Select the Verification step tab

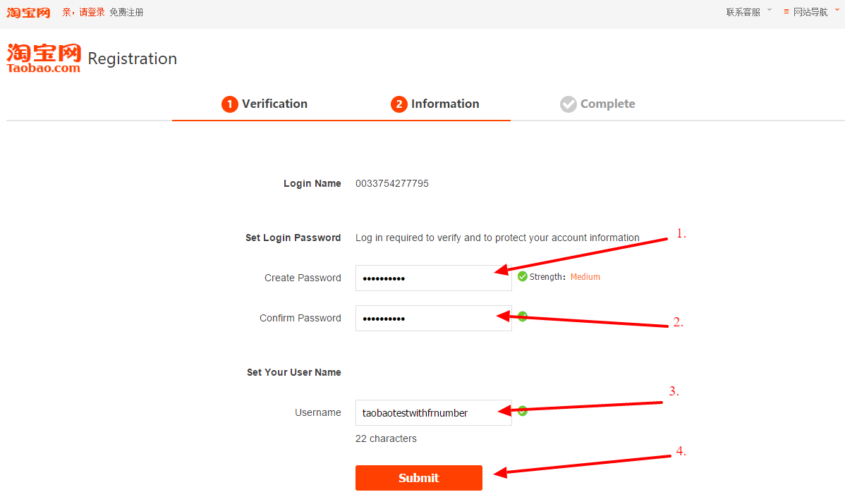point(274,104)
